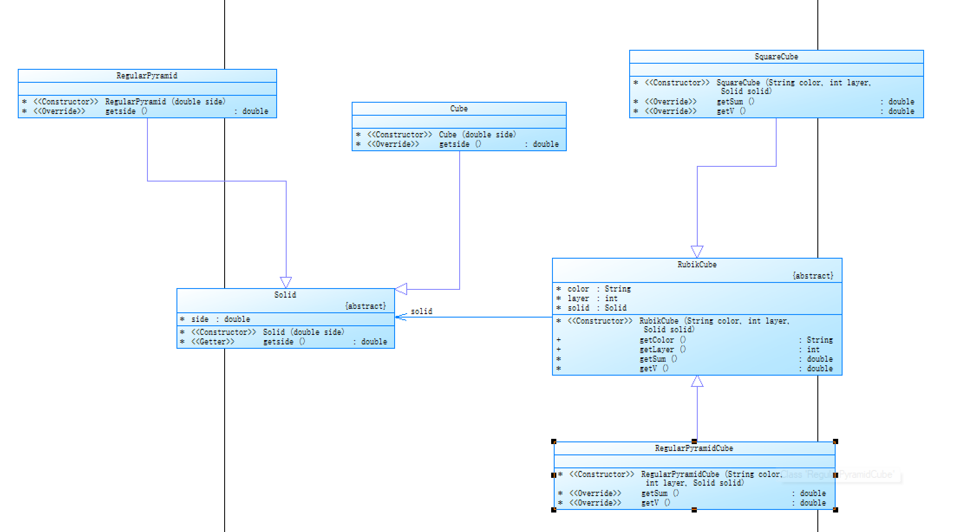
Task: Select the SquareCube class title
Action: pos(776,57)
